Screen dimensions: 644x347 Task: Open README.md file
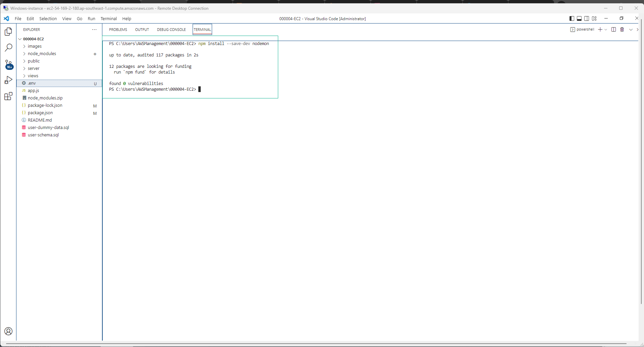tap(59, 120)
